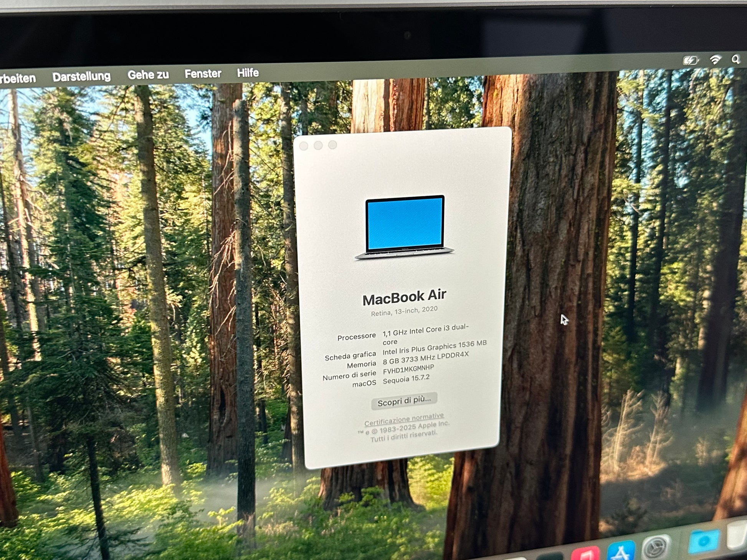Open Spotlight search magnifier icon
The height and width of the screenshot is (560, 747).
click(735, 59)
